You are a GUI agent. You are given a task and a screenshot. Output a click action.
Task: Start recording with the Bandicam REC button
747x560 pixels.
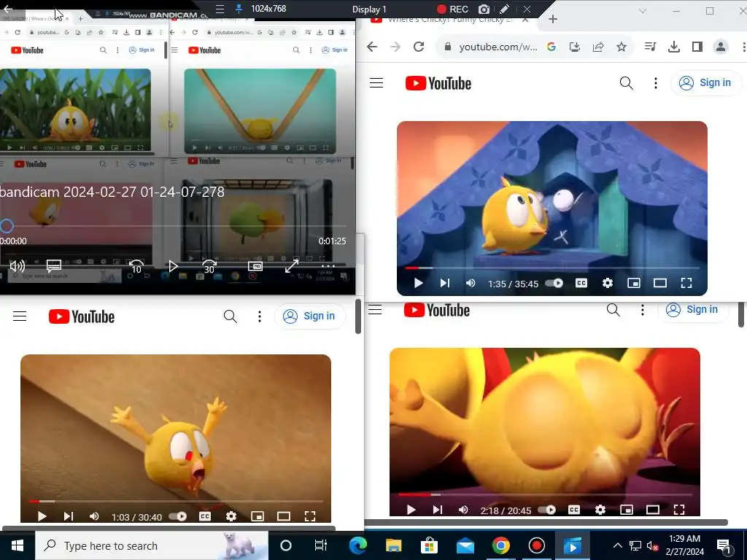point(452,9)
